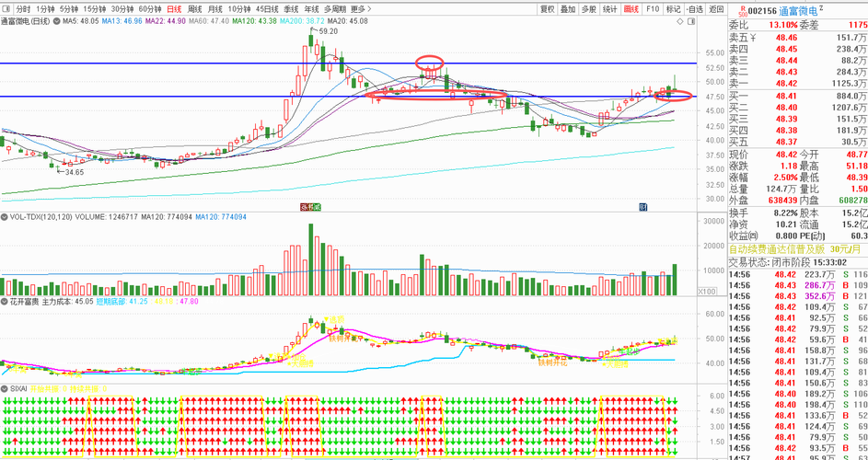Switch to 周线 weekly chart
This screenshot has height=460, width=868.
click(194, 9)
